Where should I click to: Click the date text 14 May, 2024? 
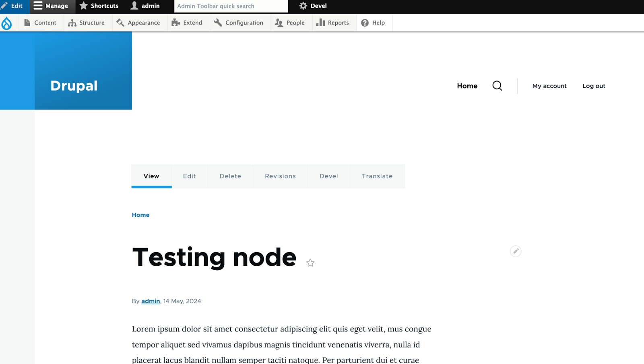coord(182,301)
